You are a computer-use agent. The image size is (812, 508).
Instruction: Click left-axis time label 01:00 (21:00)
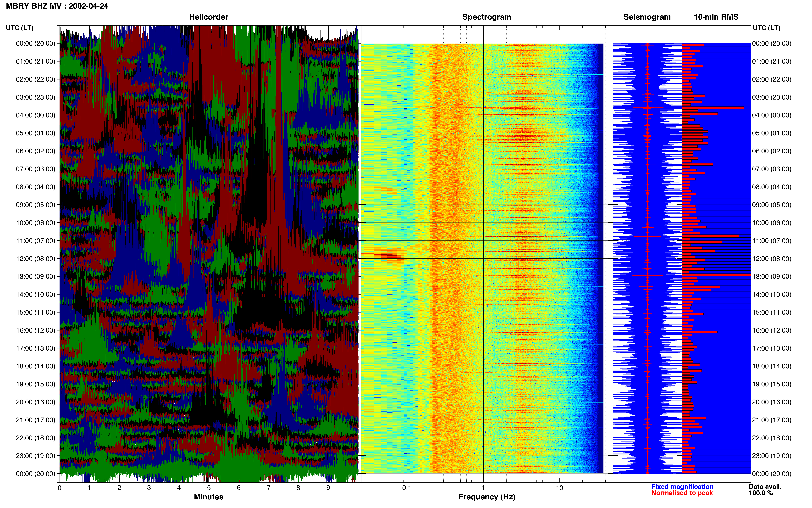(x=36, y=61)
